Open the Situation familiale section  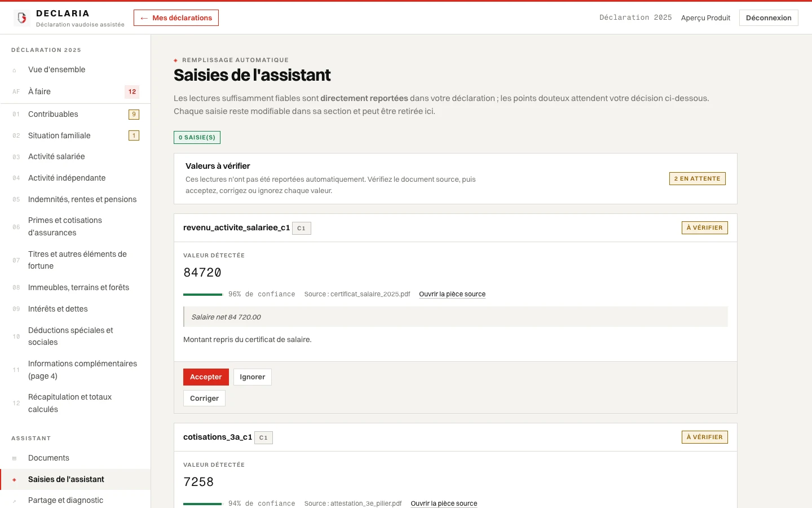(x=76, y=135)
